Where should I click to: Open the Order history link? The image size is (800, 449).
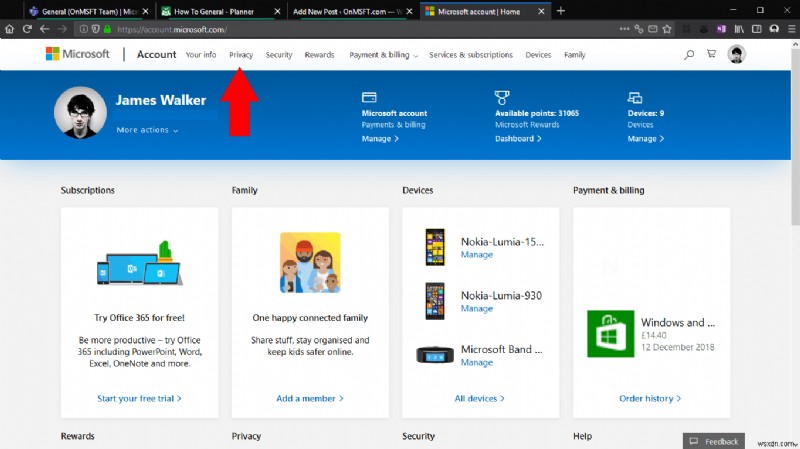[650, 398]
